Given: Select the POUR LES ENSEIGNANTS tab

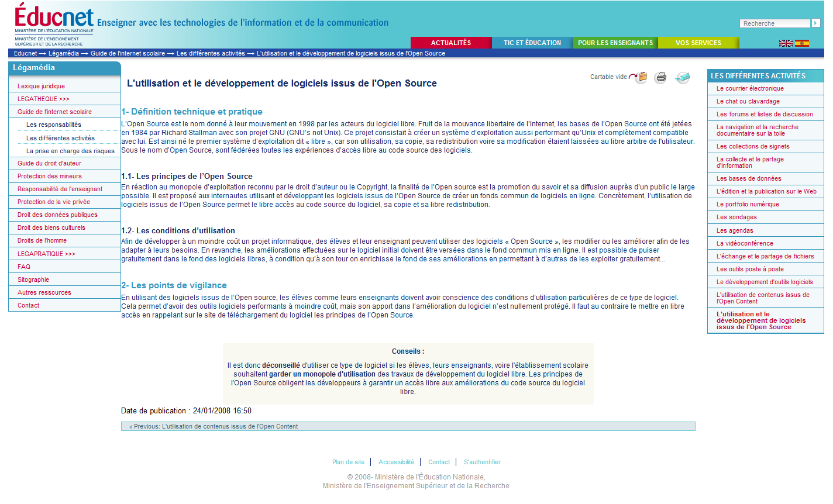Looking at the screenshot, I should coord(615,43).
